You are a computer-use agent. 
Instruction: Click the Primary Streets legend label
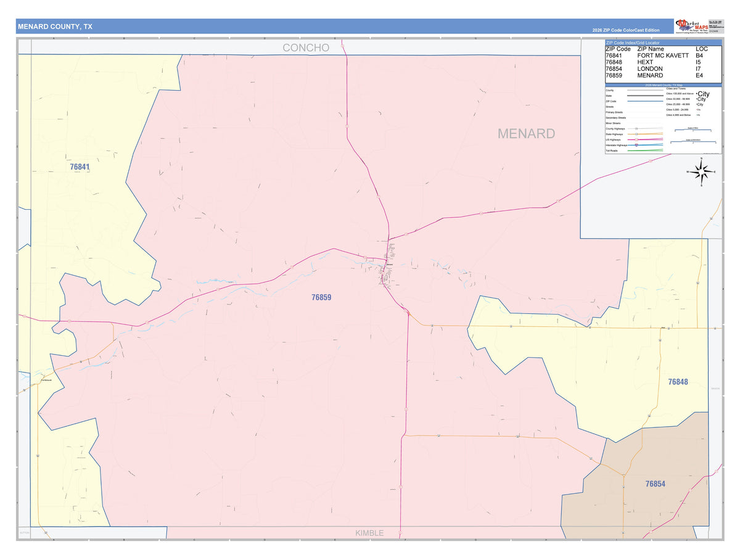(x=614, y=112)
